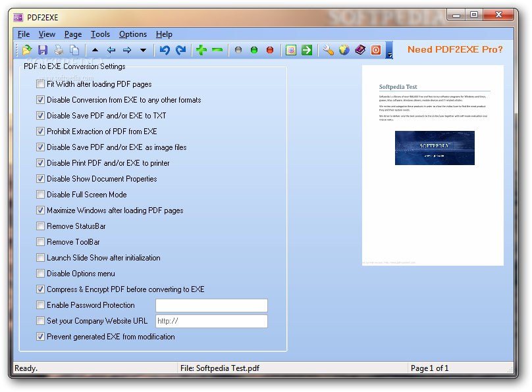Screen dimensions: 532x392
Task: Click the Need PDF2EXE Pro? link
Action: point(455,49)
